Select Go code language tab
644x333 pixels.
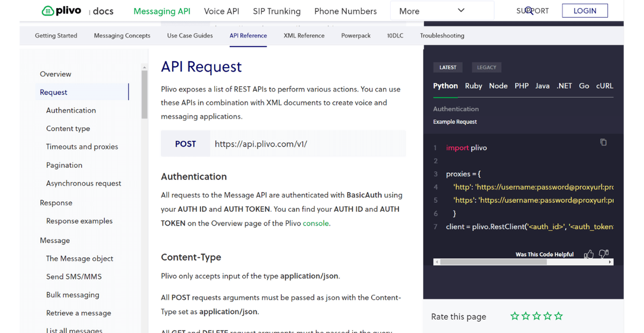tap(584, 85)
